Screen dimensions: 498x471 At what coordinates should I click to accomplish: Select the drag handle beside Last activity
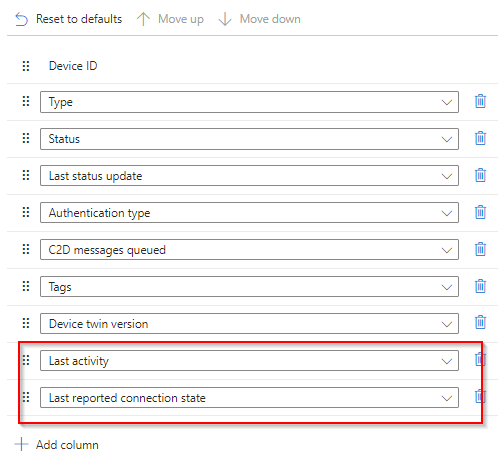pos(26,360)
